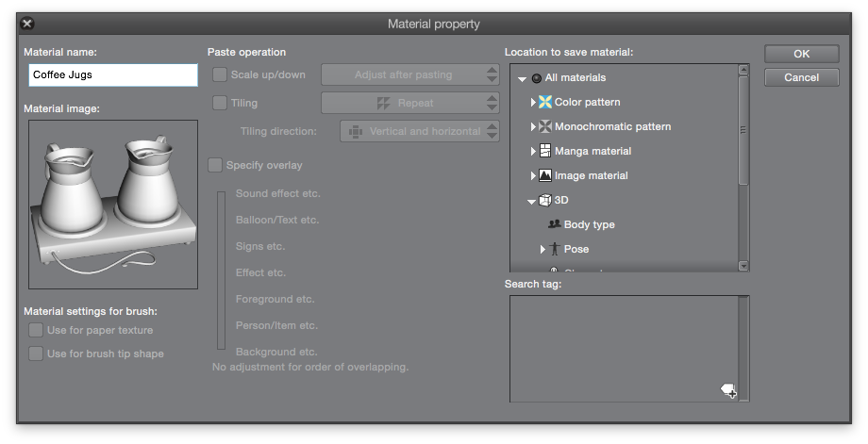Open the Vertical and horizontal dropdown
The height and width of the screenshot is (444, 868).
420,131
